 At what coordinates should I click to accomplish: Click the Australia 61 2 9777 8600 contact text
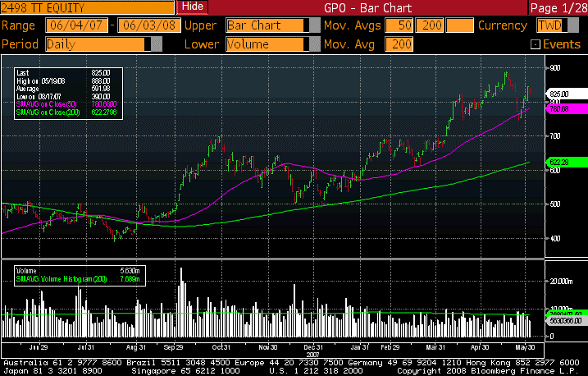click(63, 363)
